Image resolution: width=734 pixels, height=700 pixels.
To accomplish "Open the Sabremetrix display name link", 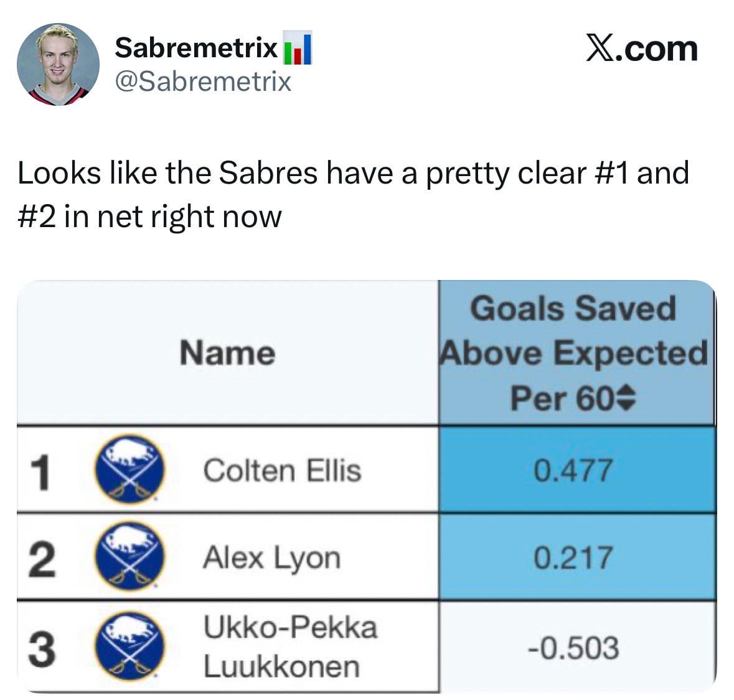I will [x=195, y=48].
